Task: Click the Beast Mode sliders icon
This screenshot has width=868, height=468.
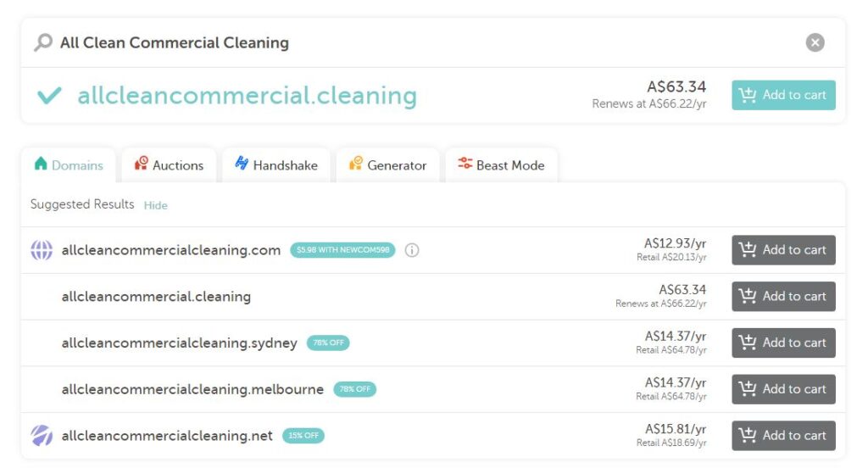Action: point(465,164)
